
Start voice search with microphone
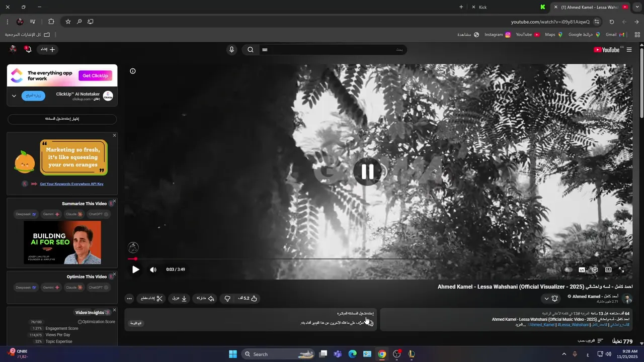(231, 50)
